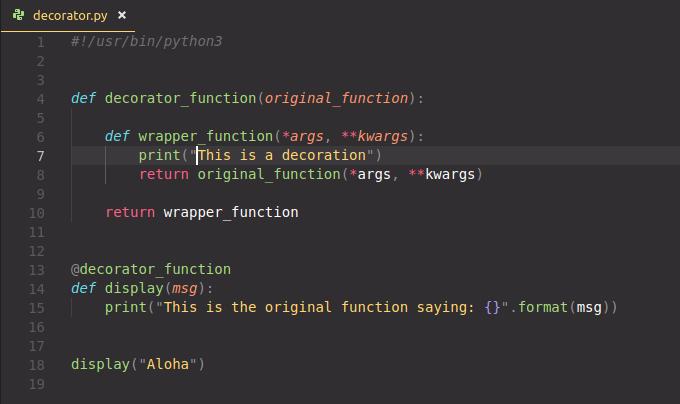Click the decorator_function name in its def line
Screen dimensions: 680x404
(180, 99)
